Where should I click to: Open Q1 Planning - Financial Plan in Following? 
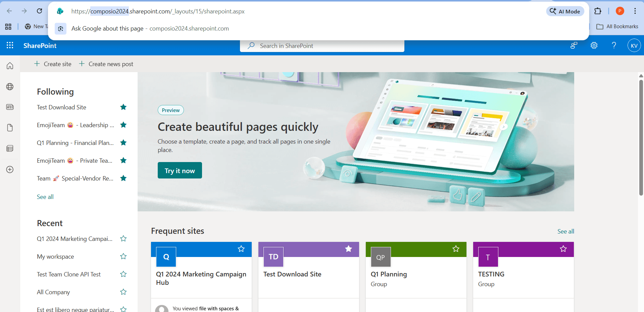75,143
